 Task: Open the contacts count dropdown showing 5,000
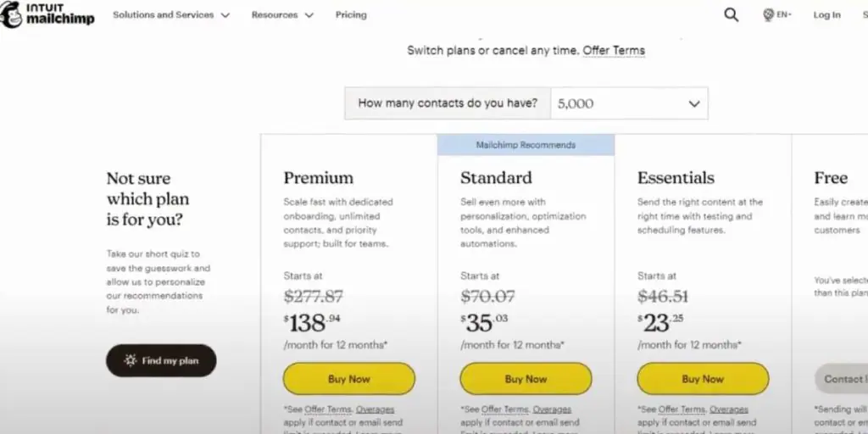click(x=629, y=103)
